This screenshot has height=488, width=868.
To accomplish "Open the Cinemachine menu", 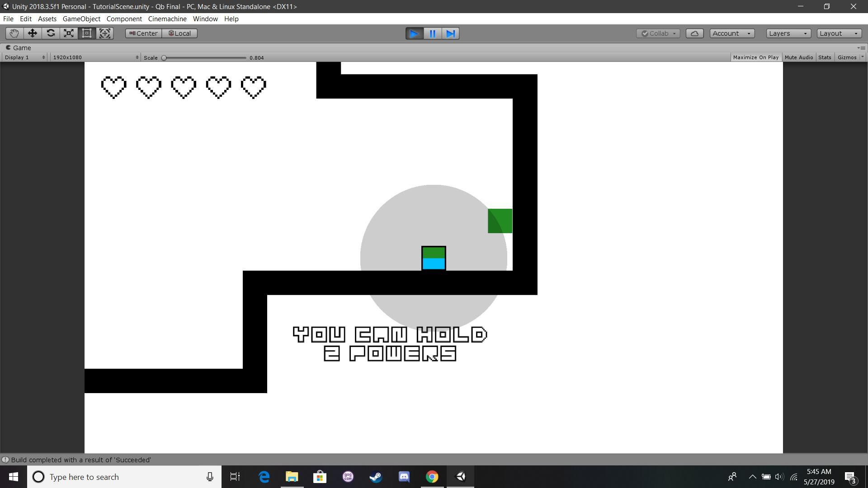I will click(167, 19).
